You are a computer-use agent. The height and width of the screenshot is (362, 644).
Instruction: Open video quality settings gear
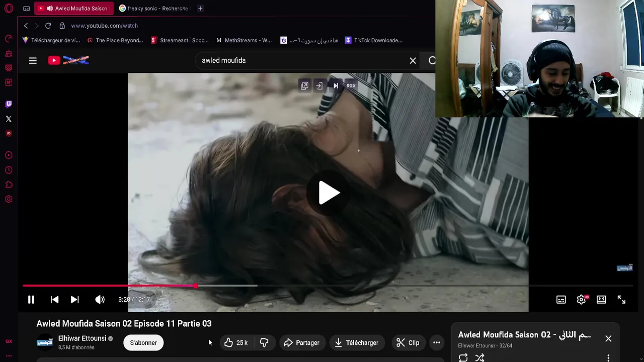(x=582, y=300)
